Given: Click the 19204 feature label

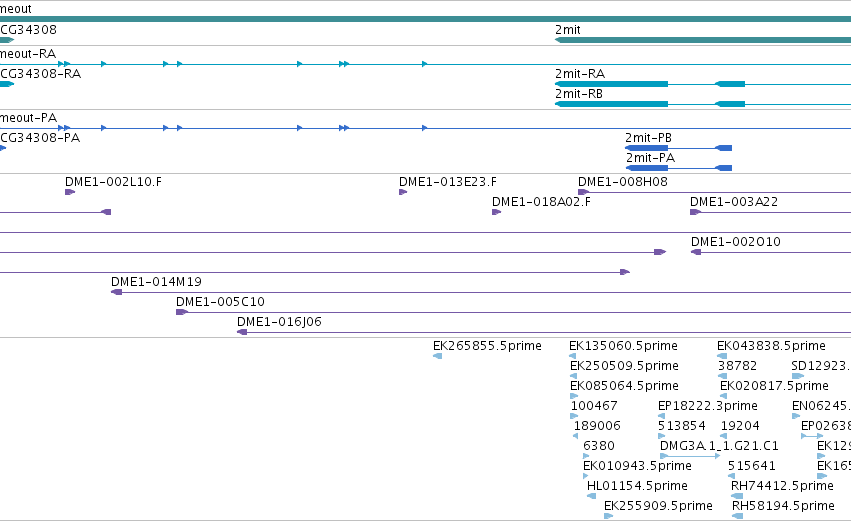Looking at the screenshot, I should pyautogui.click(x=740, y=426).
